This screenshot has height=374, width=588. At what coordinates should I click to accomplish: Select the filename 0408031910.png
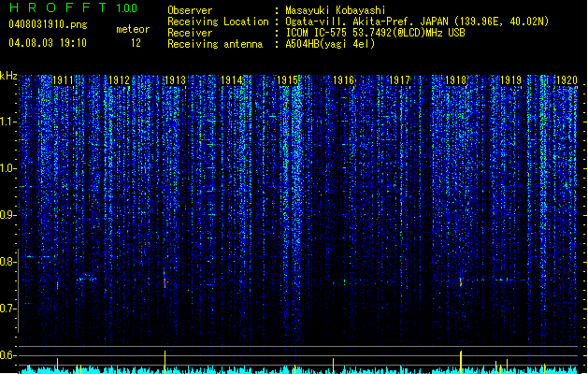pyautogui.click(x=48, y=24)
